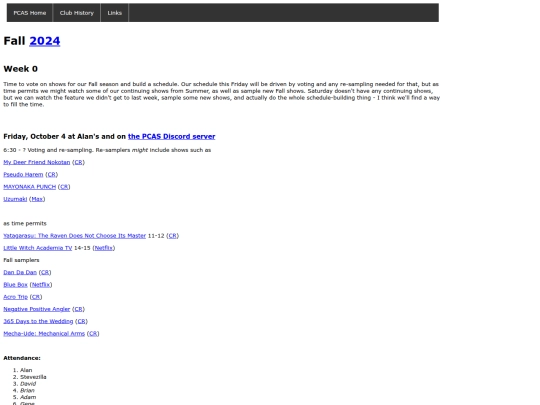Go to Club History page
Screen dimensions: 540x405
coord(76,13)
